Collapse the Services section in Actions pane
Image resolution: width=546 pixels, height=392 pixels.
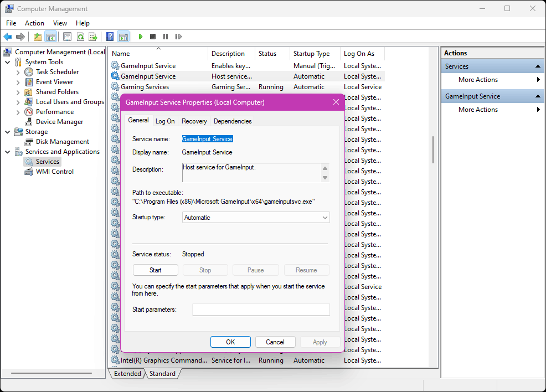(x=538, y=66)
